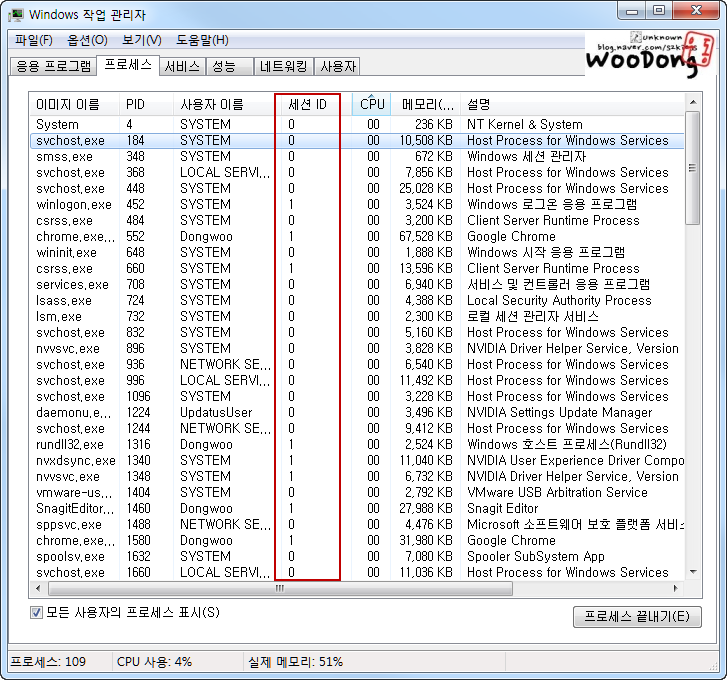Sort by 메모리 column header
Image resolution: width=727 pixels, height=680 pixels.
[x=426, y=104]
